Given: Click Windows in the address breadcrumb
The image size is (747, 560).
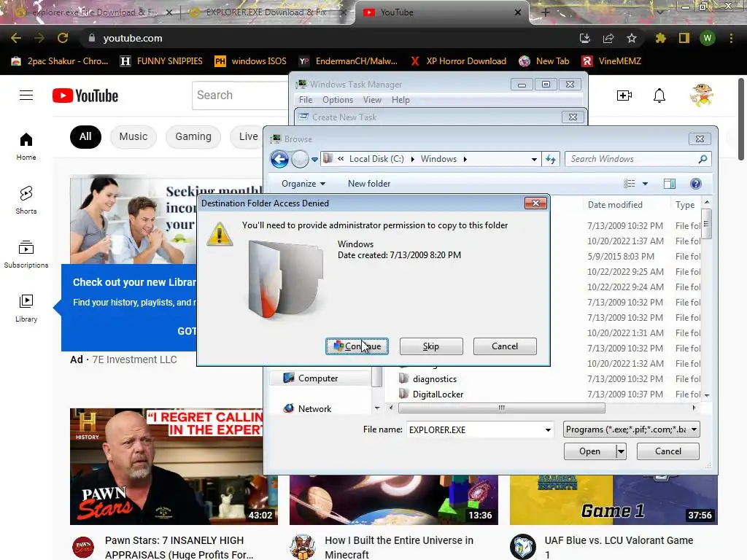Looking at the screenshot, I should coord(438,159).
